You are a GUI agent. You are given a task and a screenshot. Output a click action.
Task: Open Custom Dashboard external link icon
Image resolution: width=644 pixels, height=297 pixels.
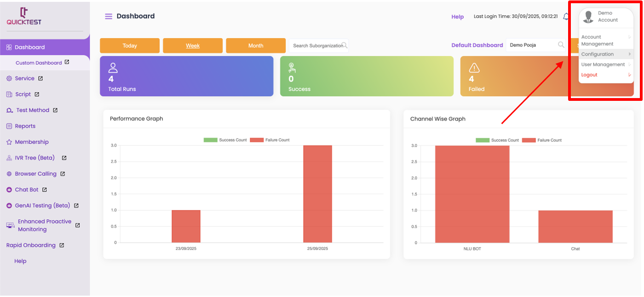point(67,62)
